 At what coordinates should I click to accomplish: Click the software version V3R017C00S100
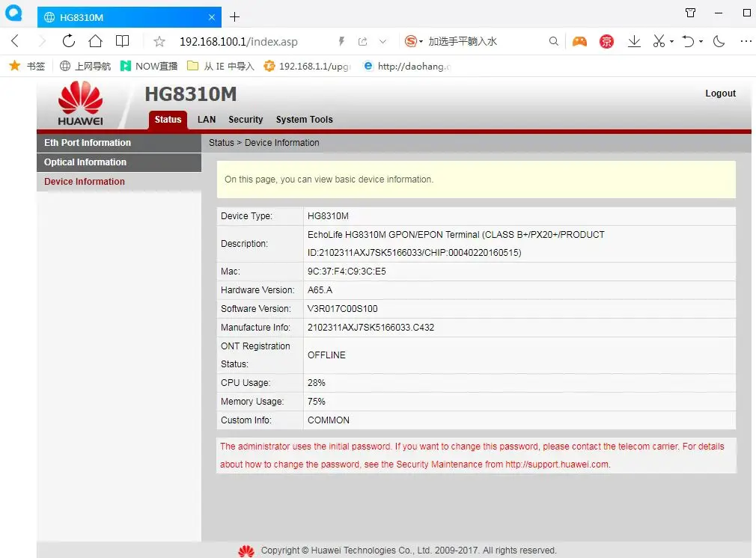[x=342, y=309]
